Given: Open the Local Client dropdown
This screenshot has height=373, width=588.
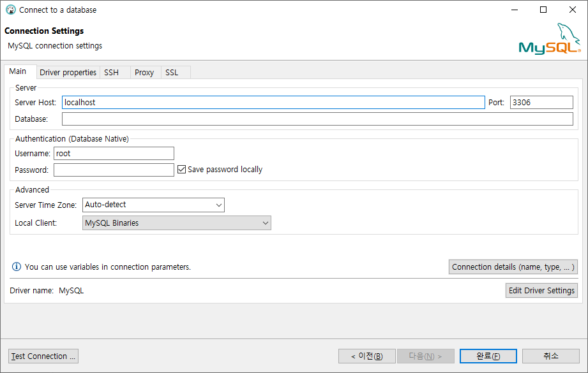Looking at the screenshot, I should [177, 223].
